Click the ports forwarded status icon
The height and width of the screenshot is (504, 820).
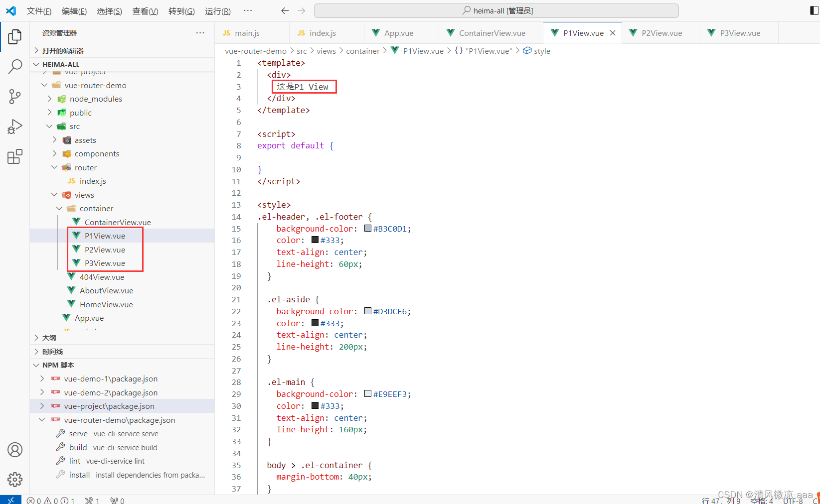pos(117,500)
